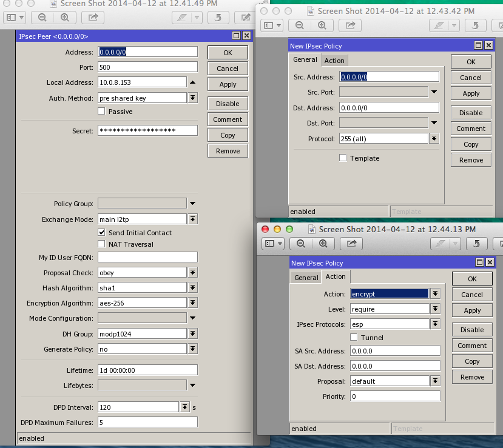Zoom out in 12.44.13 PM screenshot window

[301, 244]
